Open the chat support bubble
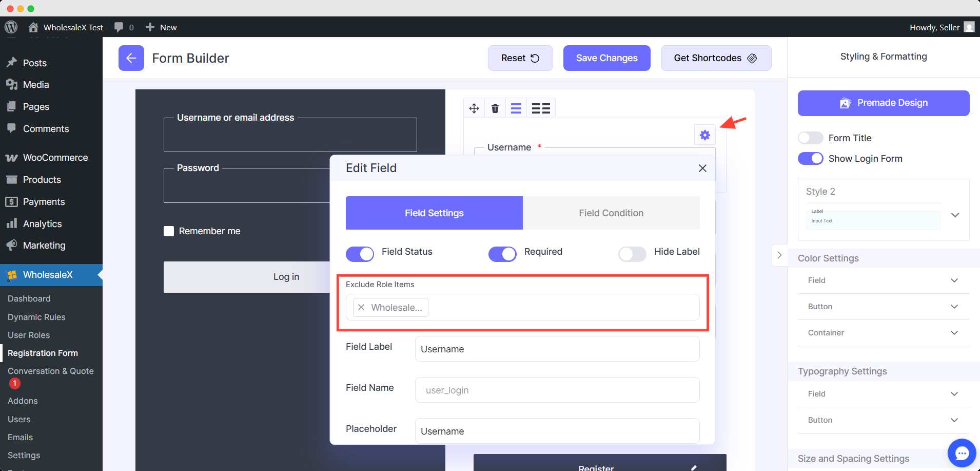This screenshot has height=471, width=980. point(962,453)
